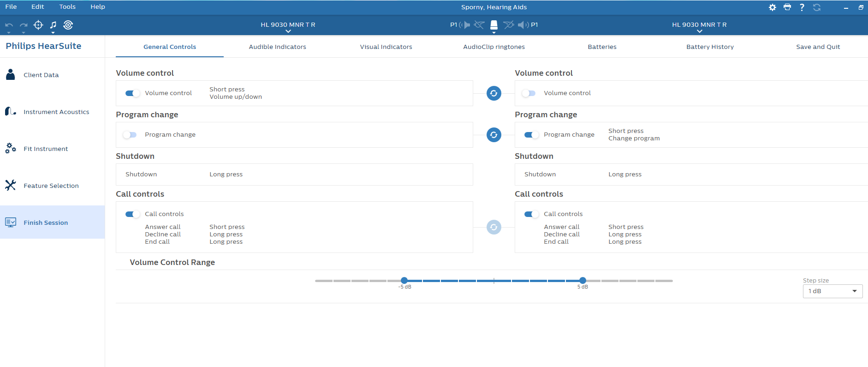Click the Feature Selection tools icon

pos(11,185)
